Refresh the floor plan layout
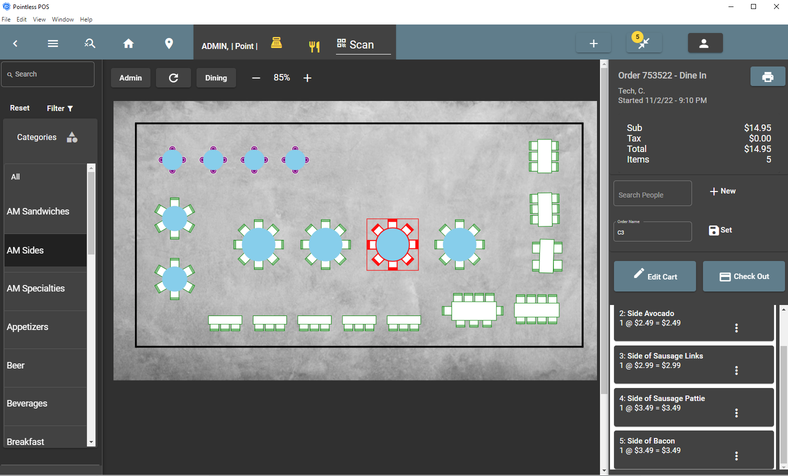This screenshot has height=476, width=788. click(x=173, y=78)
